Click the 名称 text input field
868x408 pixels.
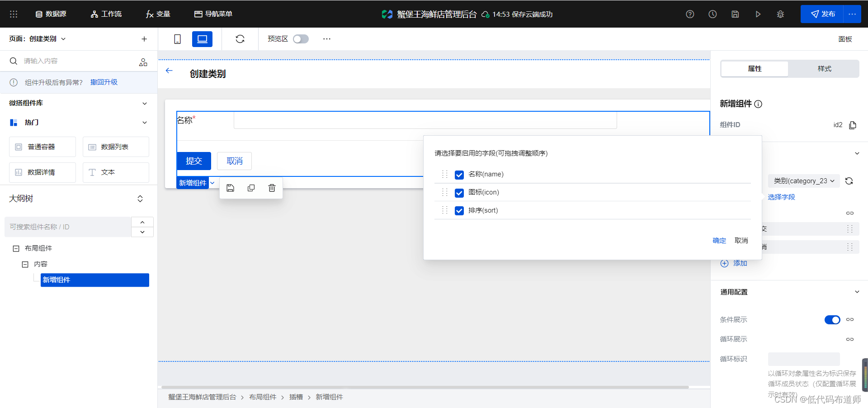(425, 120)
